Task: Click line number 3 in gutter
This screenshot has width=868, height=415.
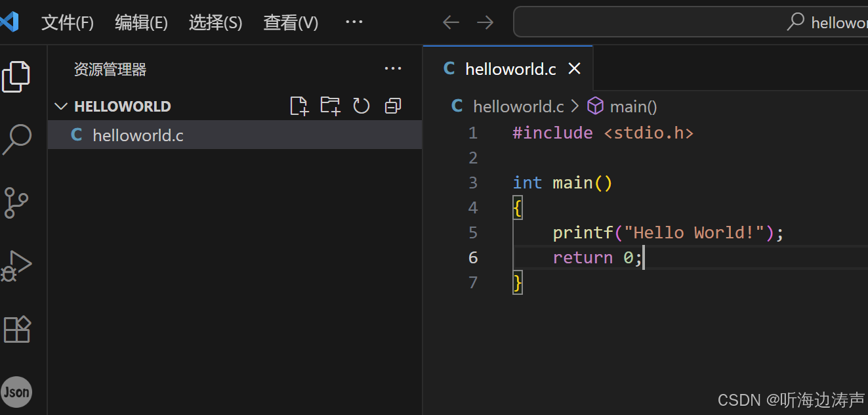Action: (473, 183)
